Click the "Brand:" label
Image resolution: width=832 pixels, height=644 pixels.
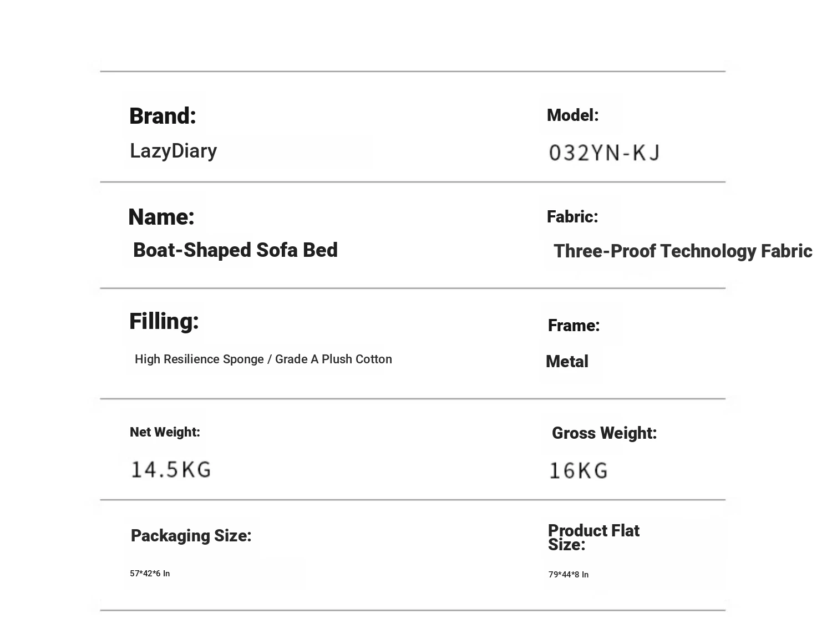(x=163, y=116)
